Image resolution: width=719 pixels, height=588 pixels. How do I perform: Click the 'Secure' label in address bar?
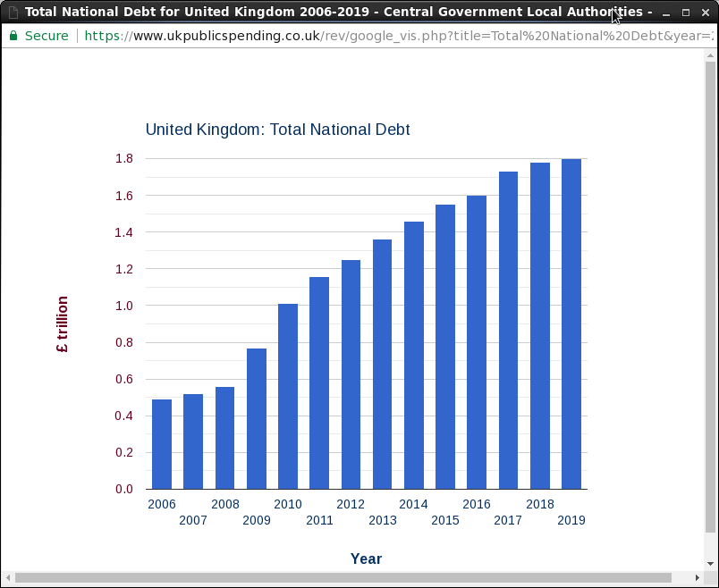coord(47,36)
